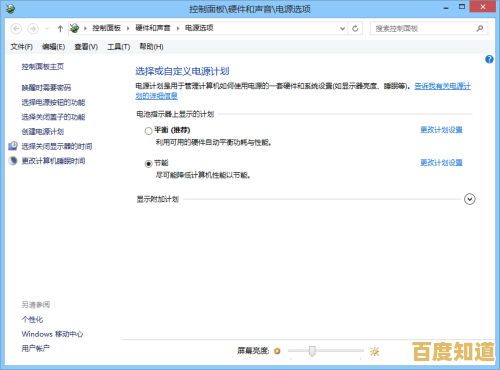Open 个性化 link
Screen dimensions: 500x370
coord(32,319)
